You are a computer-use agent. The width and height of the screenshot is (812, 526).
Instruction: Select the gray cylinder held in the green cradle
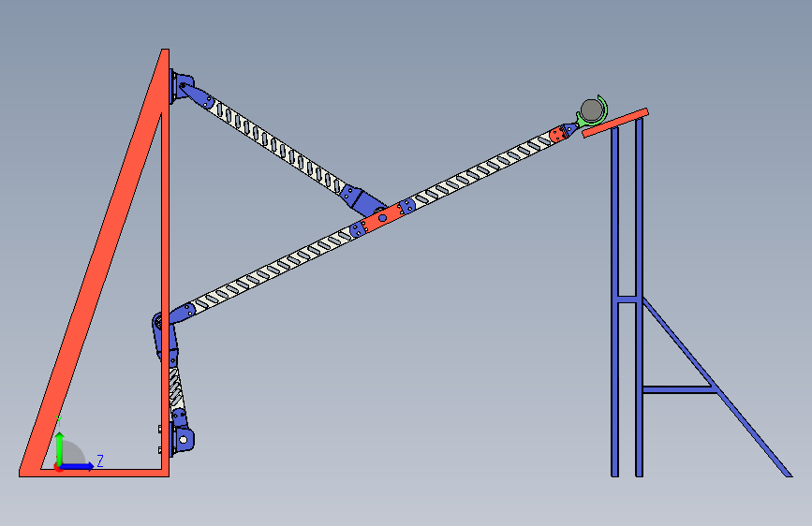click(591, 110)
